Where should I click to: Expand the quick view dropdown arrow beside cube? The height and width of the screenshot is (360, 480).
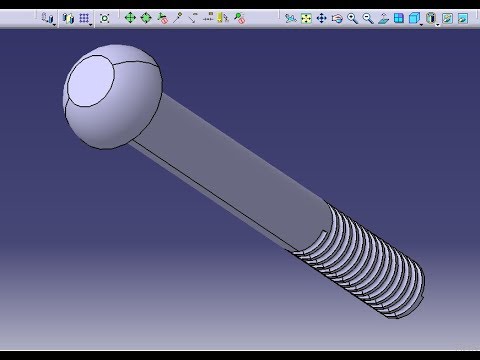421,25
